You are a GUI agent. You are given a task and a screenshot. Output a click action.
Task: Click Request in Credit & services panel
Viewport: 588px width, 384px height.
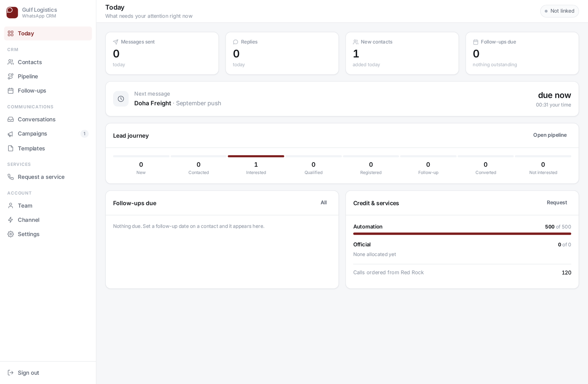557,203
